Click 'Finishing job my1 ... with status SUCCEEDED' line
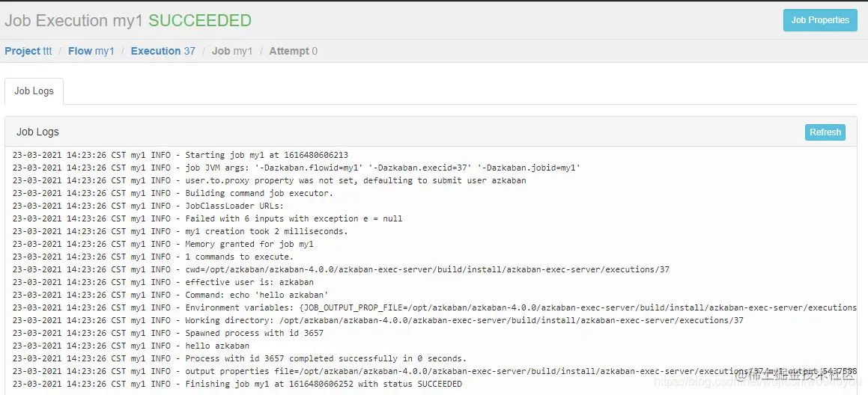Image resolution: width=868 pixels, height=395 pixels. (x=237, y=384)
